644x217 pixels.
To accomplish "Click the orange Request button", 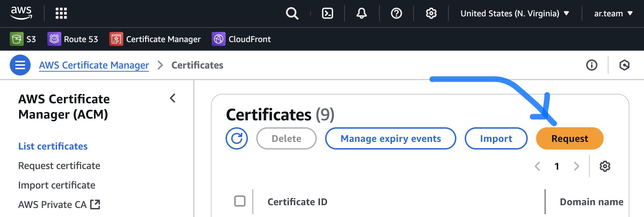I will pyautogui.click(x=570, y=138).
